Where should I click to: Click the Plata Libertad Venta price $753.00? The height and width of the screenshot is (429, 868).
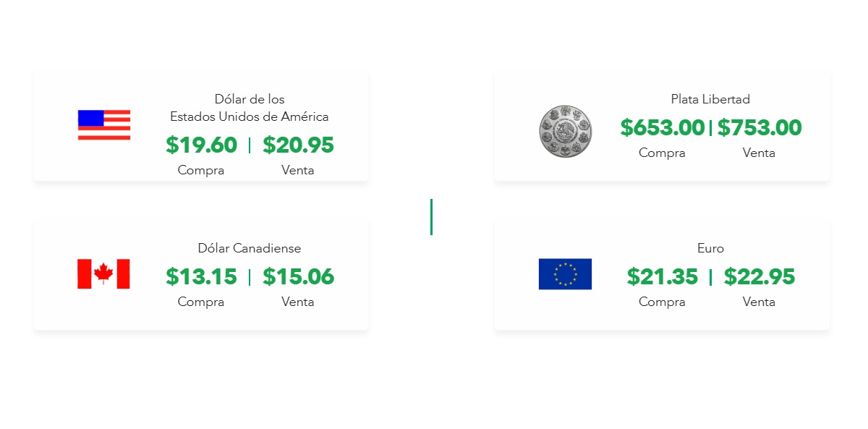pos(759,128)
